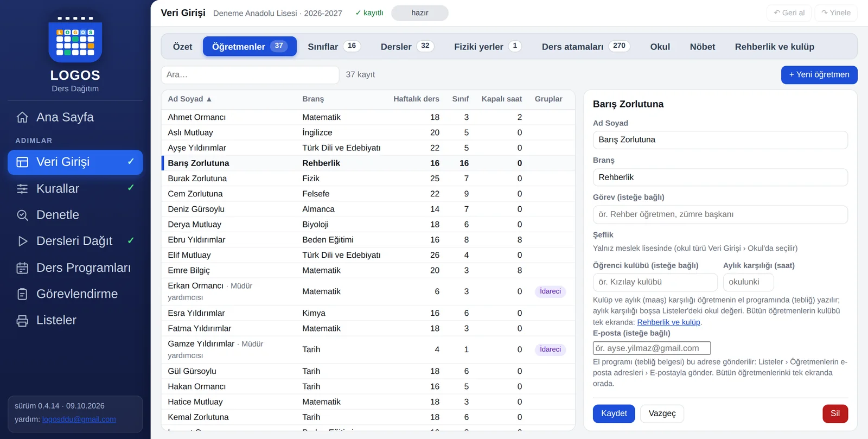Click the Öğrenci kulübü input field
This screenshot has height=439, width=868.
pyautogui.click(x=655, y=282)
